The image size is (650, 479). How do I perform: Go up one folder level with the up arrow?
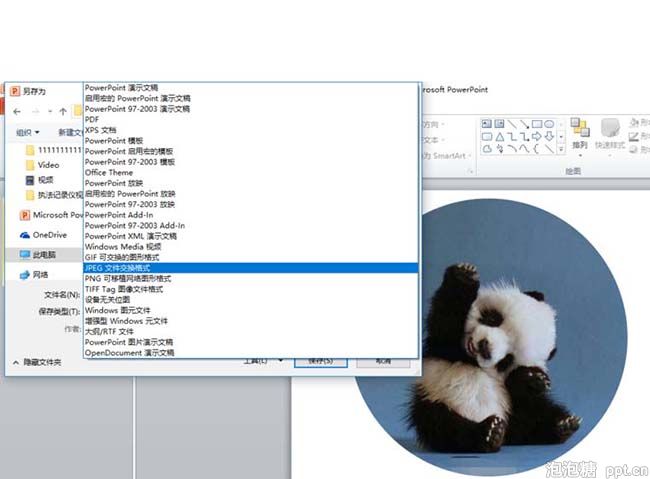63,111
